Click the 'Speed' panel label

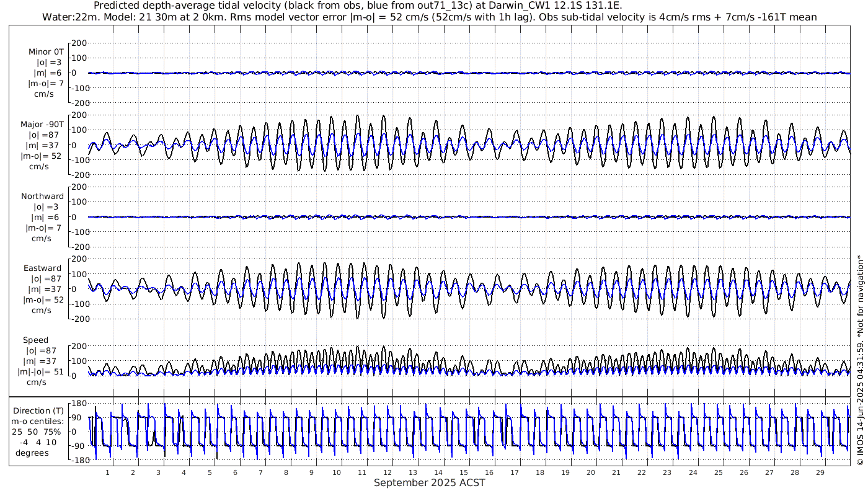[x=35, y=340]
